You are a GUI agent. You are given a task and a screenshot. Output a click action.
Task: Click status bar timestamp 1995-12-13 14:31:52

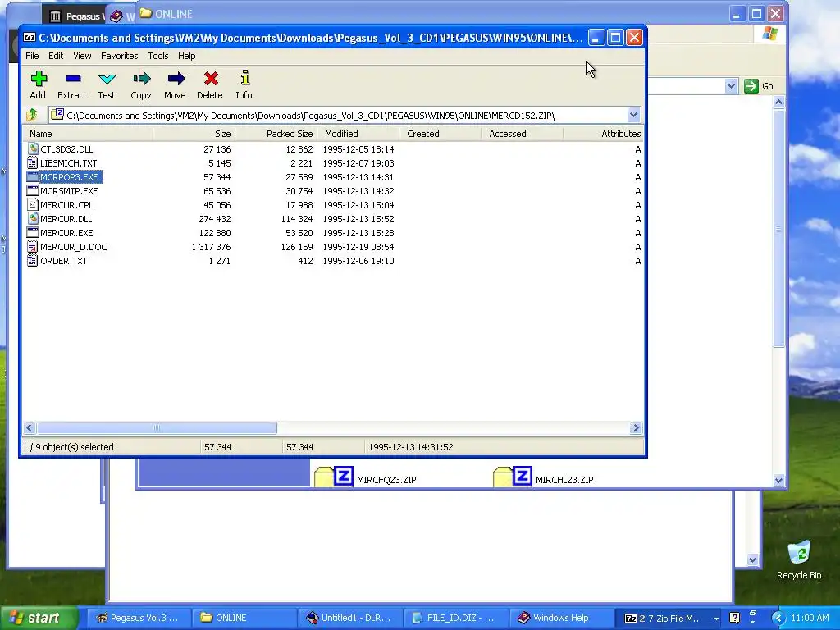point(411,447)
